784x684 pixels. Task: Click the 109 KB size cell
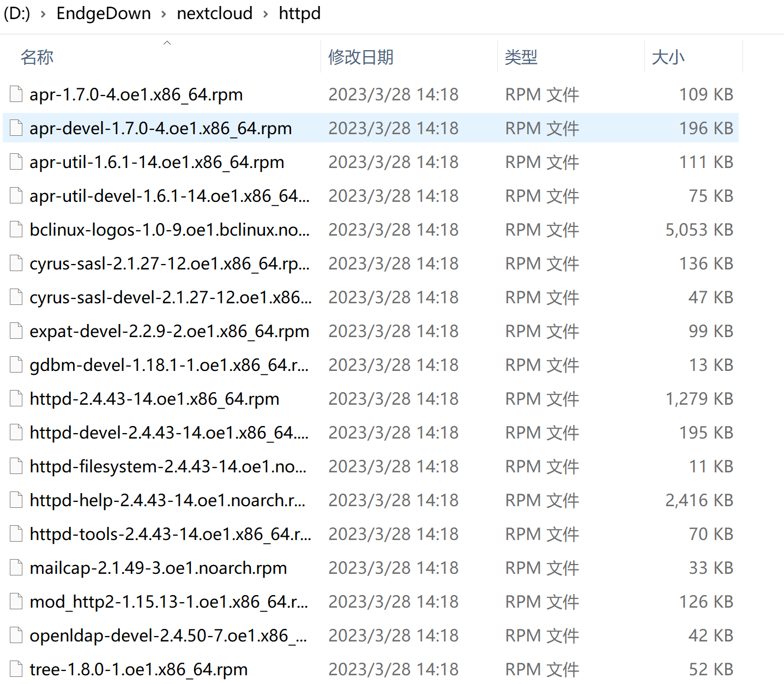point(707,94)
